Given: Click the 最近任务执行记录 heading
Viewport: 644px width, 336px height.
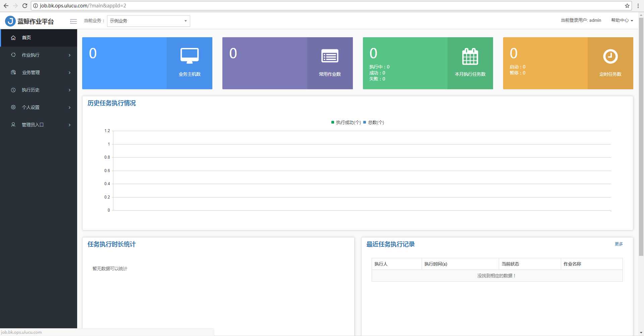Looking at the screenshot, I should (x=390, y=244).
